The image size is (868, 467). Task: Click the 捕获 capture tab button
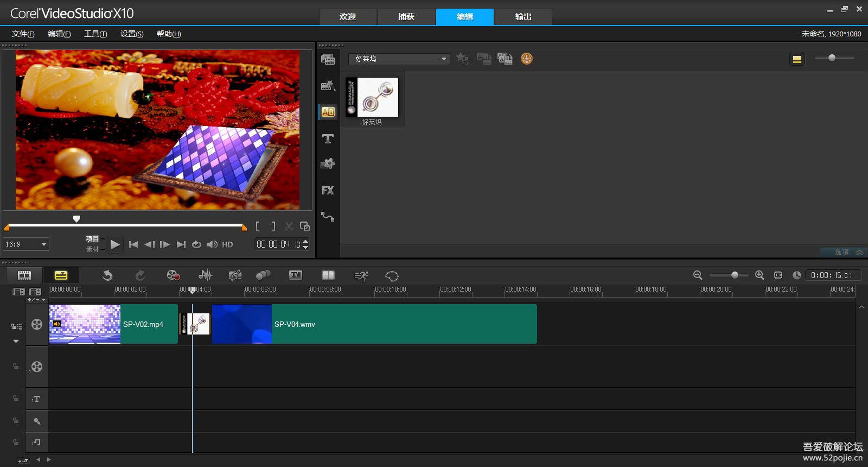click(x=406, y=17)
